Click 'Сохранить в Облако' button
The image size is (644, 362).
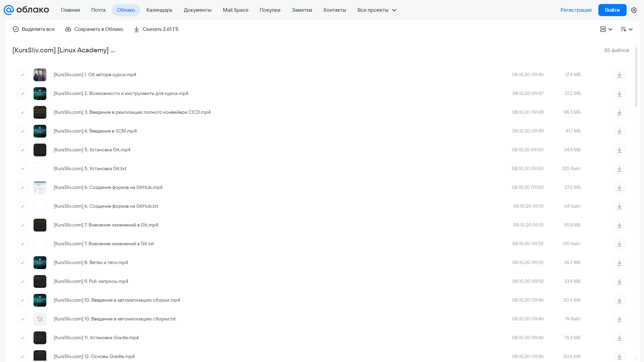click(94, 29)
